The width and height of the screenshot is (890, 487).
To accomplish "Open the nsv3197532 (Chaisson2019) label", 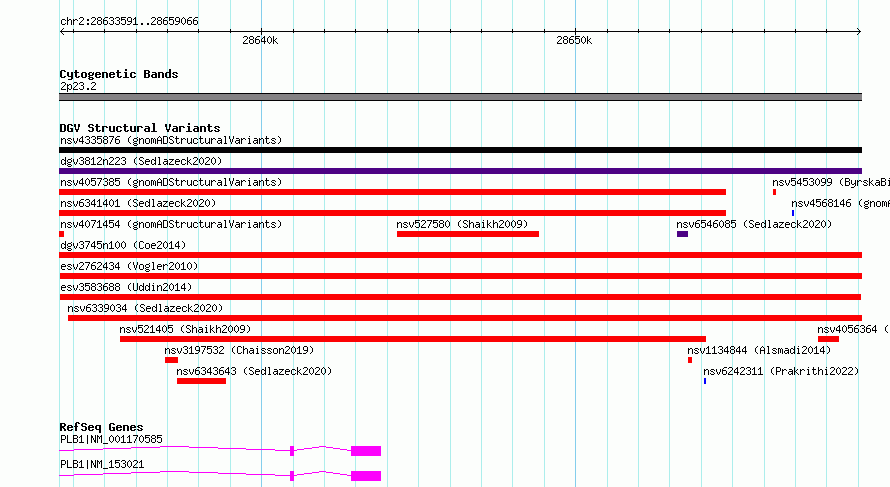I will tap(239, 350).
